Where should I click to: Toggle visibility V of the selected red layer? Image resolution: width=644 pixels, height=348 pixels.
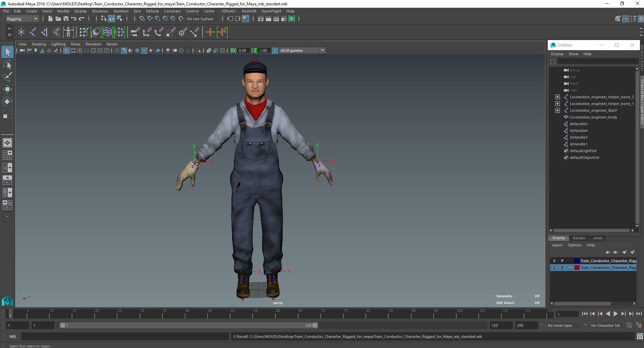554,268
